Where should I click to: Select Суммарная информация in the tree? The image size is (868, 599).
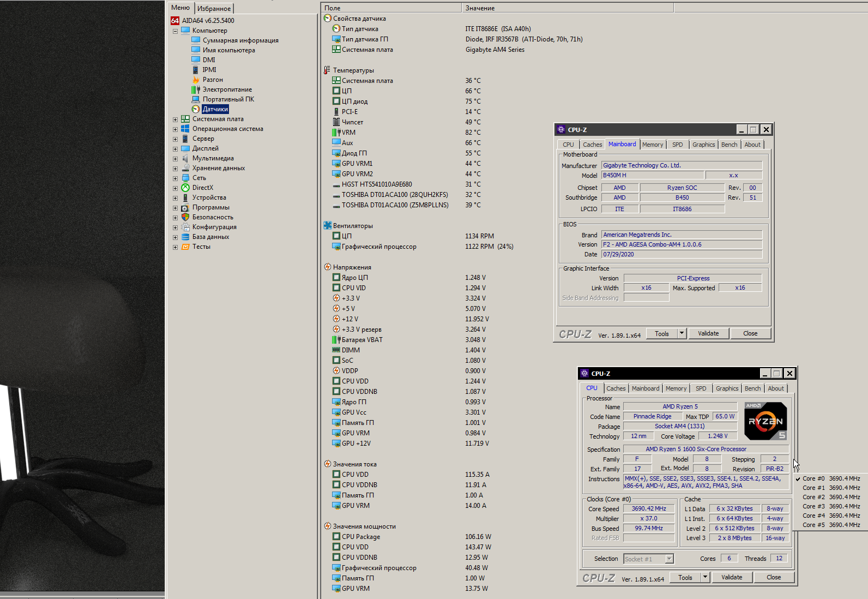click(240, 40)
